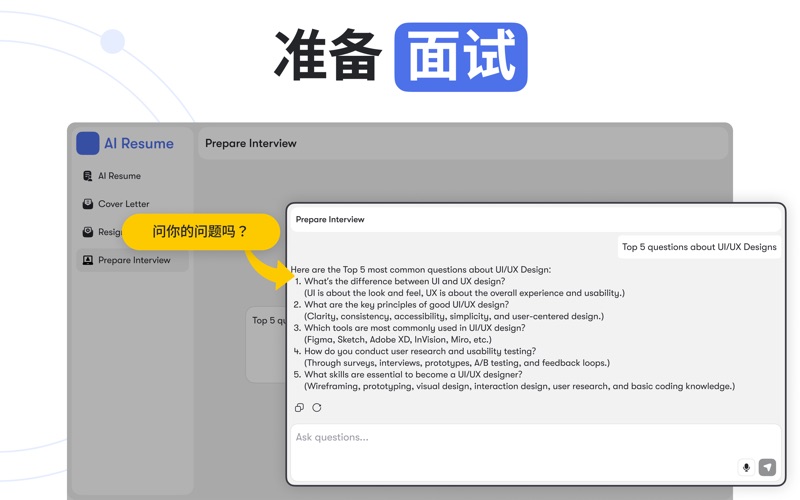Click the Prepare Interview title in chat popup
The width and height of the screenshot is (800, 500).
[x=330, y=219]
